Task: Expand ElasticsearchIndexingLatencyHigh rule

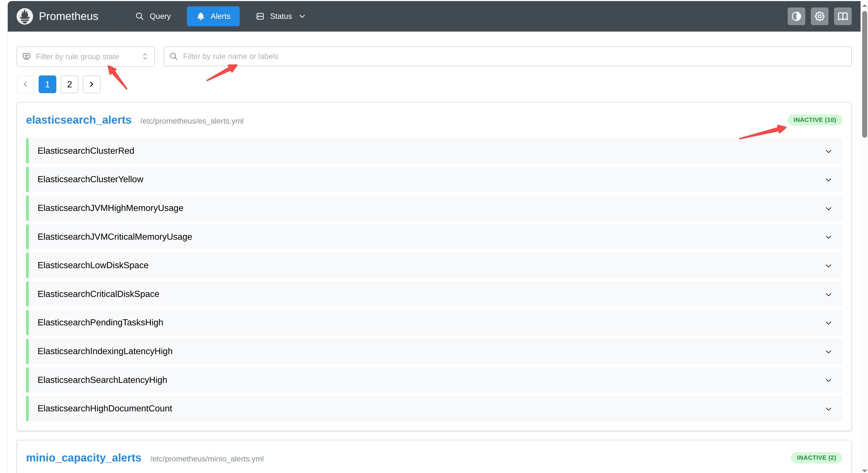Action: 434,351
